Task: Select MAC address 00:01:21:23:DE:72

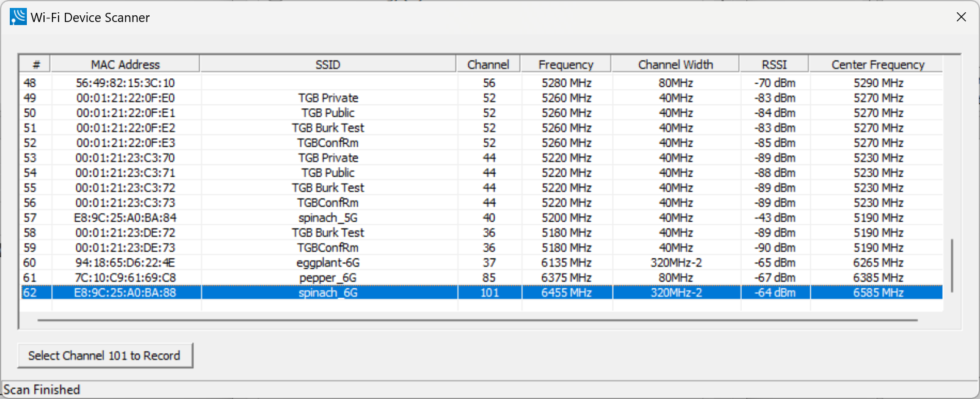Action: point(125,232)
